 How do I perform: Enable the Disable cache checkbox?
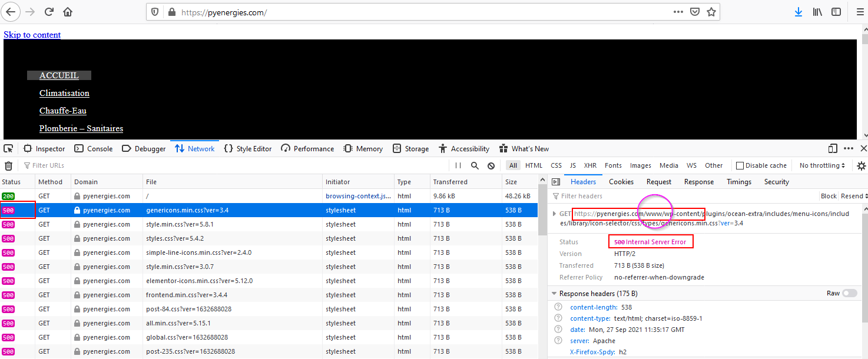pyautogui.click(x=740, y=166)
